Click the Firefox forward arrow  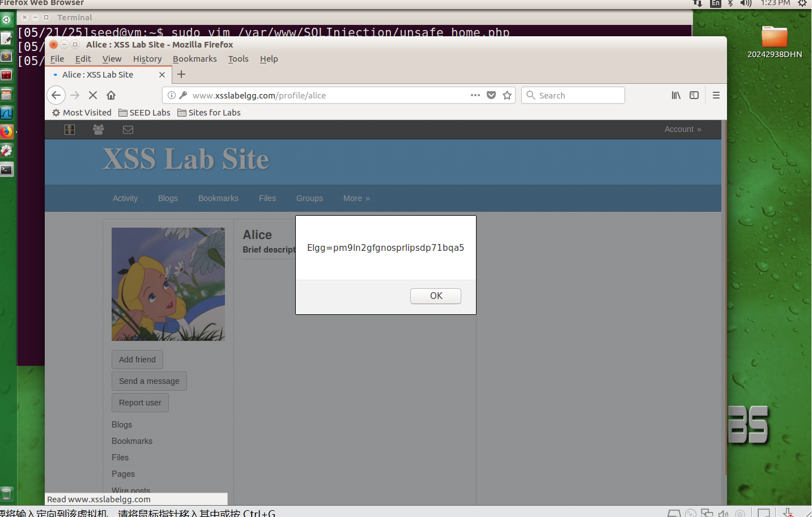click(75, 95)
